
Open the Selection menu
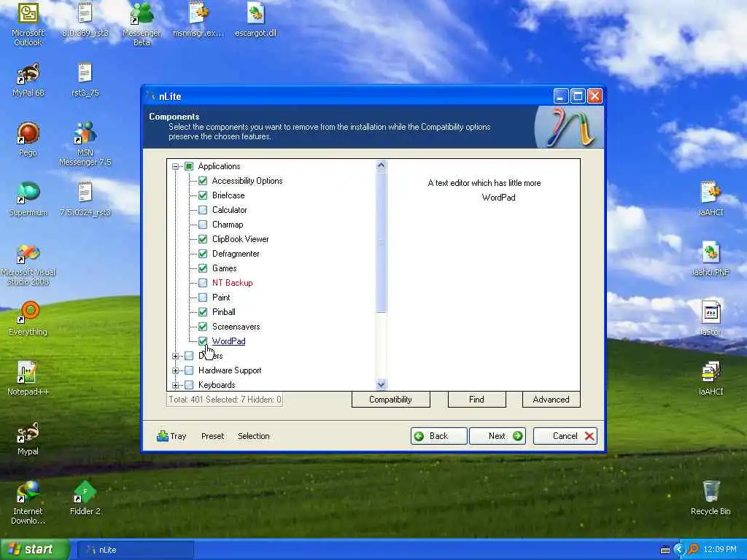(x=253, y=436)
